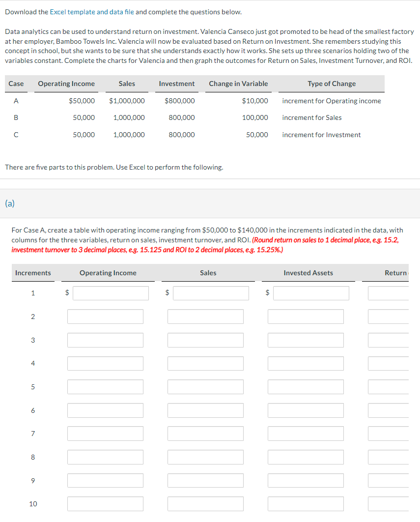
Task: Click the Invested Assets column header
Action: pyautogui.click(x=308, y=273)
